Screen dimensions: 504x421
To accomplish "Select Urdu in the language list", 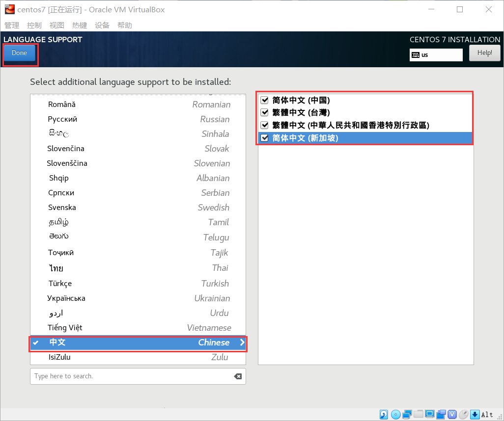I will [x=138, y=313].
